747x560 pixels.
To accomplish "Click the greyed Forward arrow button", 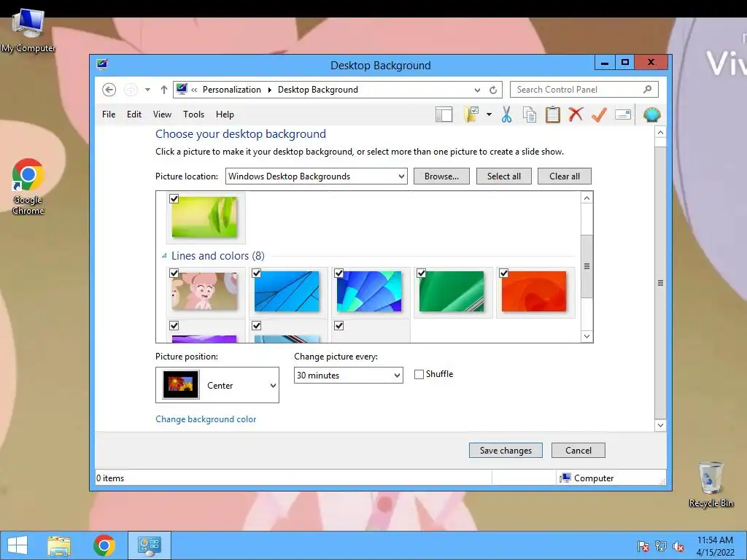I will click(131, 90).
